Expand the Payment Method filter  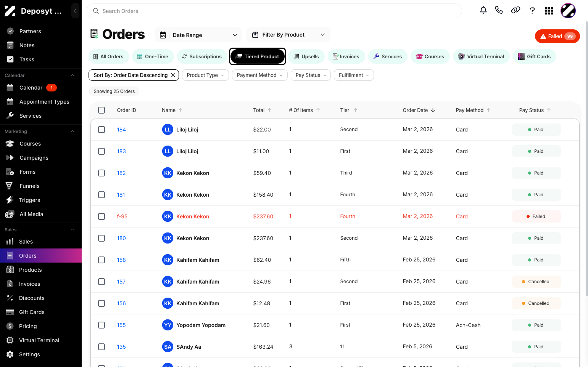tap(260, 75)
